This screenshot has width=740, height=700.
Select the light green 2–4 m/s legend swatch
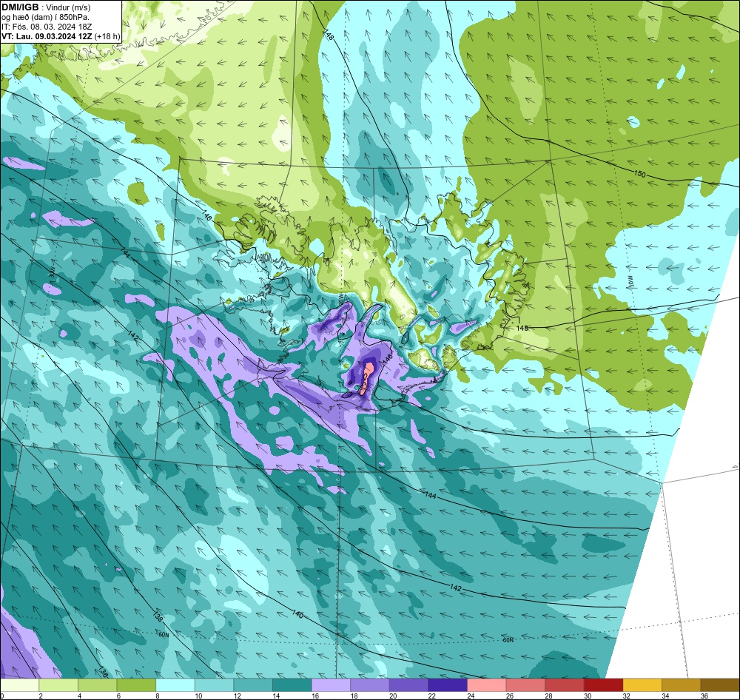pos(58,685)
